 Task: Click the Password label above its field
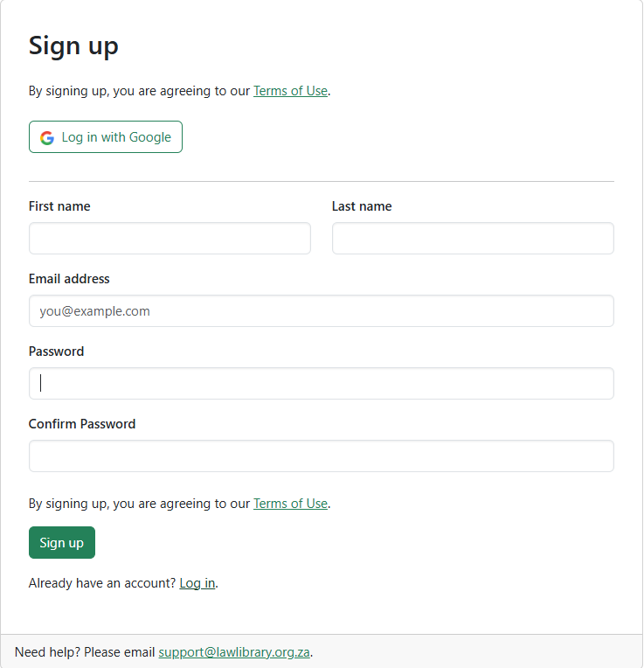pos(56,351)
